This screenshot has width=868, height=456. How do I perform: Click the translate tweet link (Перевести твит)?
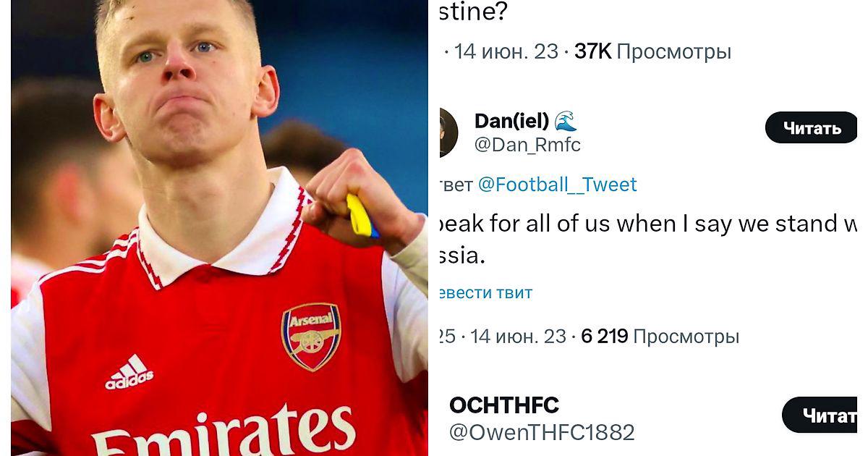485,292
